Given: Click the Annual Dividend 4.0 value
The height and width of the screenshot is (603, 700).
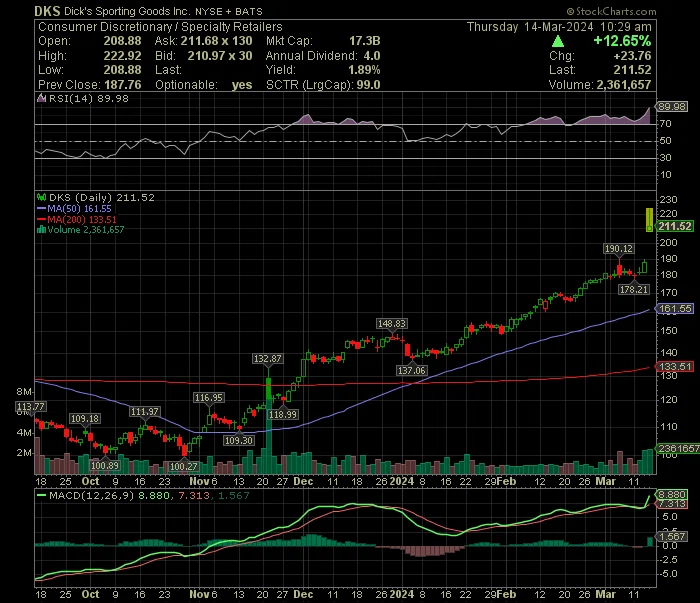Looking at the screenshot, I should (371, 56).
